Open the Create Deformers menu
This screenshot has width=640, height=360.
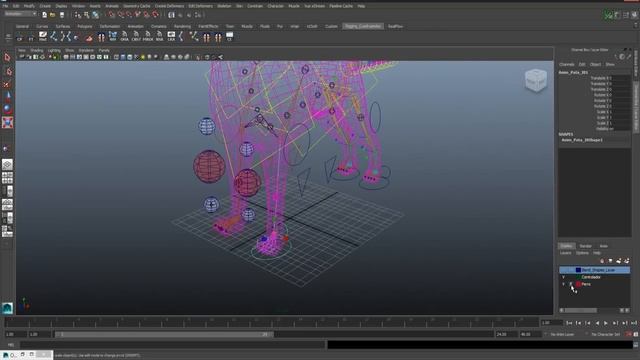(x=169, y=6)
